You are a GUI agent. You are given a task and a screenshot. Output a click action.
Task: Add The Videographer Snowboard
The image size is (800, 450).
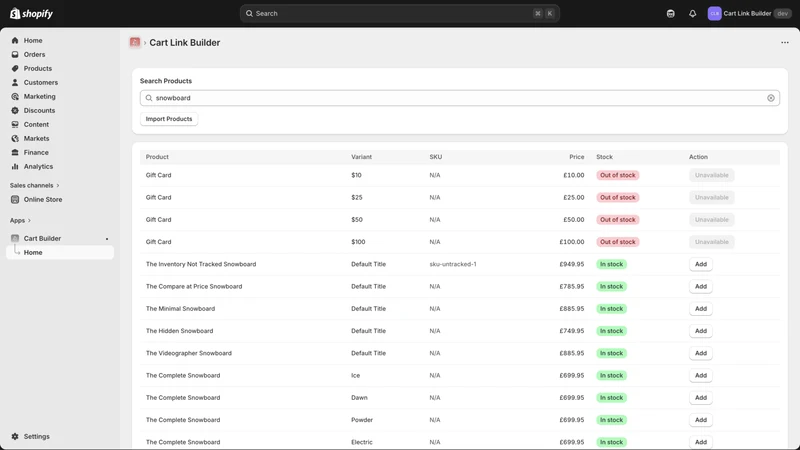(x=701, y=353)
